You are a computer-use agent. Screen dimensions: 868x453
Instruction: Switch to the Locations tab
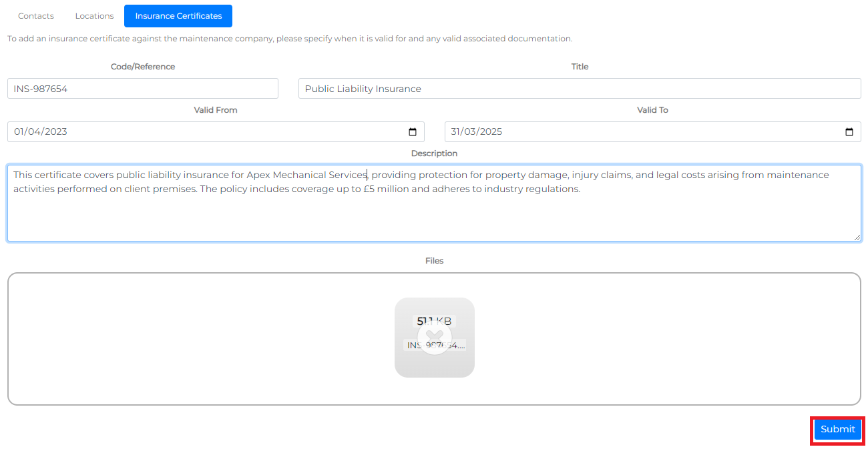[x=93, y=15]
